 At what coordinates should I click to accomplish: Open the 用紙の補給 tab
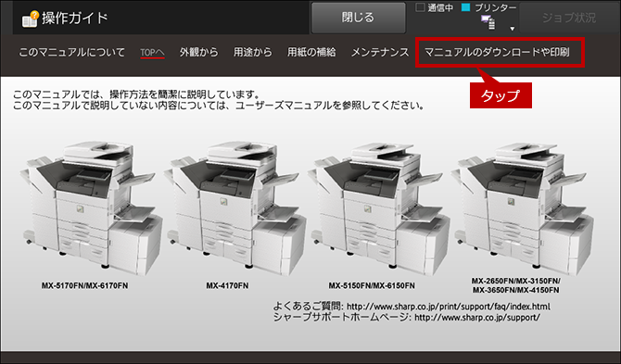(311, 52)
